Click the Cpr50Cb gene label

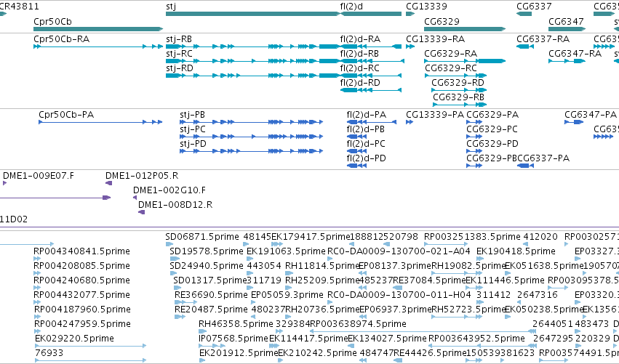(52, 22)
